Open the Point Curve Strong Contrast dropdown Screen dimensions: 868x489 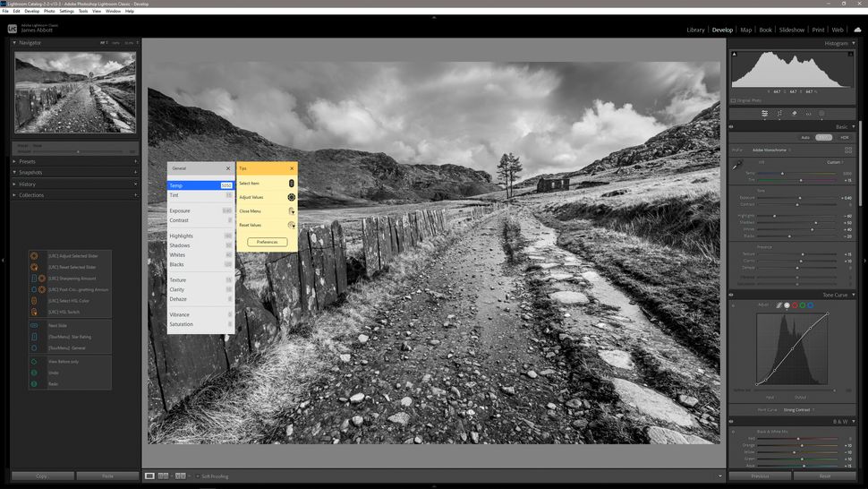[799, 409]
